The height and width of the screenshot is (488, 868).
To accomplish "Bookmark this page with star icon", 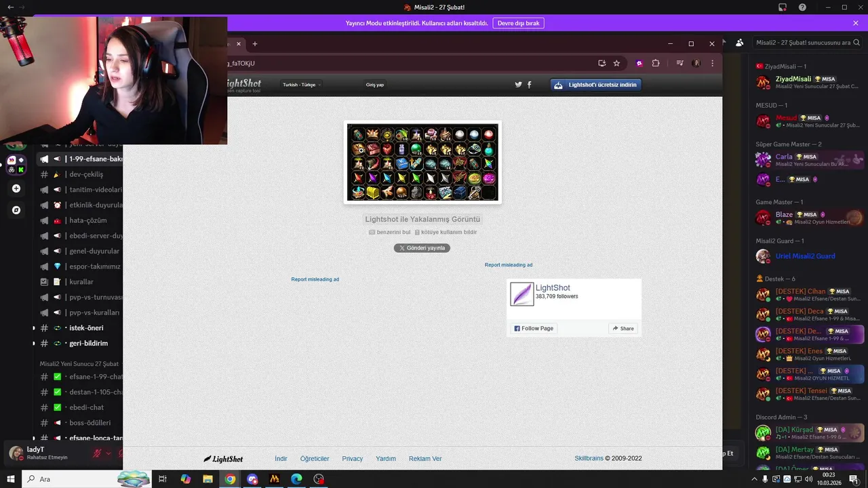I will (616, 63).
